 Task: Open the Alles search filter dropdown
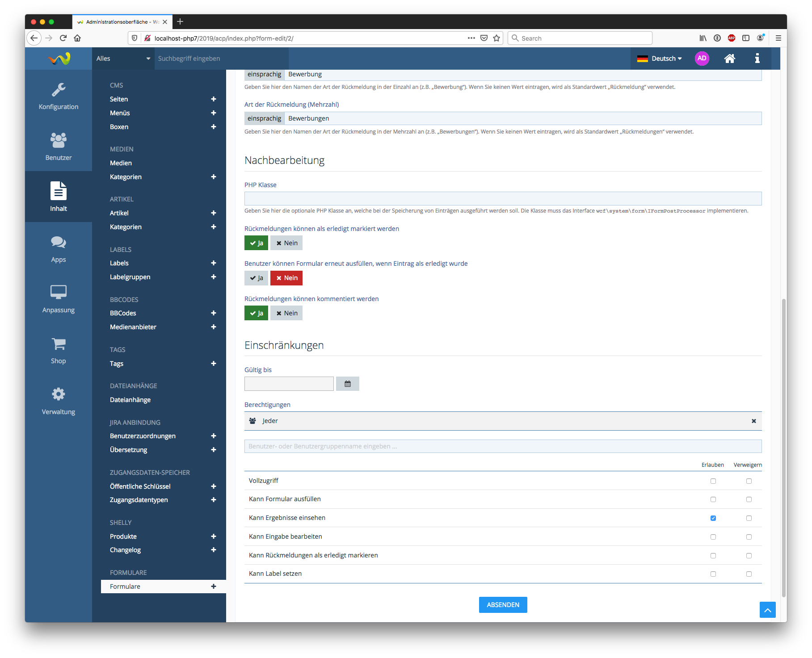click(123, 59)
